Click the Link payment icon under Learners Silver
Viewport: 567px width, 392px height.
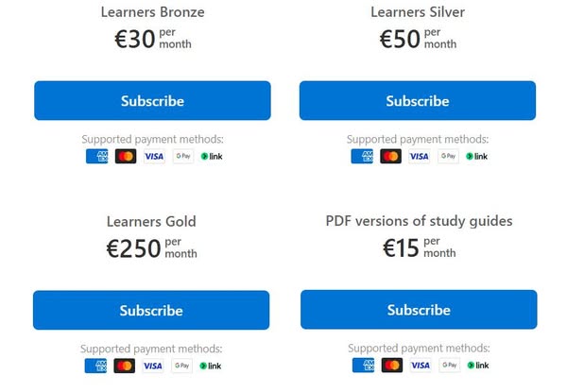(477, 156)
